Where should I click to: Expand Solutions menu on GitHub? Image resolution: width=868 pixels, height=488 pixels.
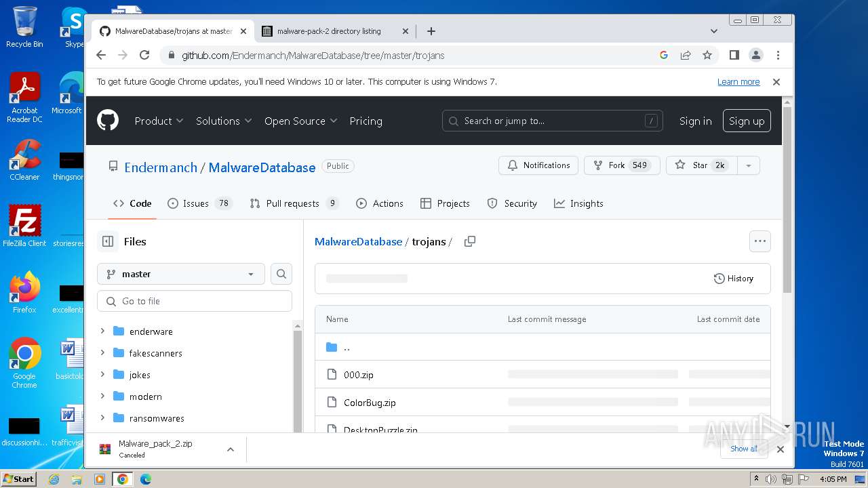tap(224, 121)
